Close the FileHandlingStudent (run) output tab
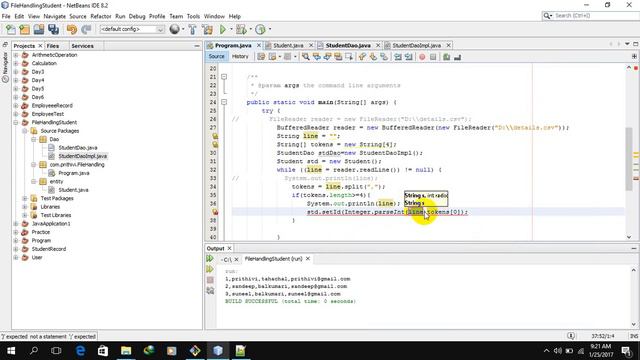This screenshot has height=360, width=640. tap(308, 259)
